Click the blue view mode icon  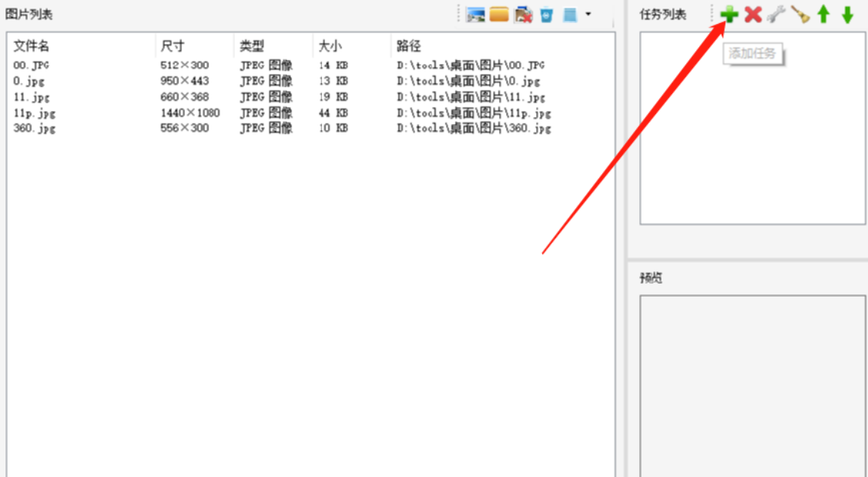[570, 15]
